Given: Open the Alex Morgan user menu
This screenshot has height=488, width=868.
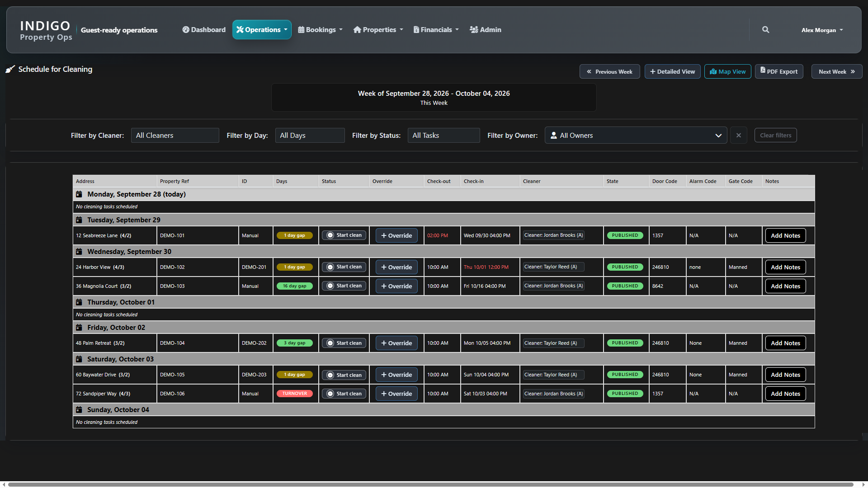Looking at the screenshot, I should click(822, 30).
